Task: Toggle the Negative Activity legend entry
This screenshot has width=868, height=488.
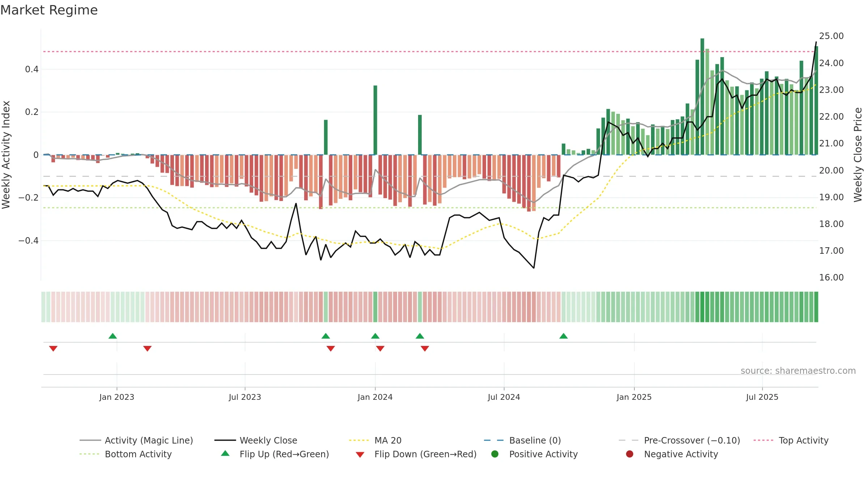Action: tap(672, 454)
